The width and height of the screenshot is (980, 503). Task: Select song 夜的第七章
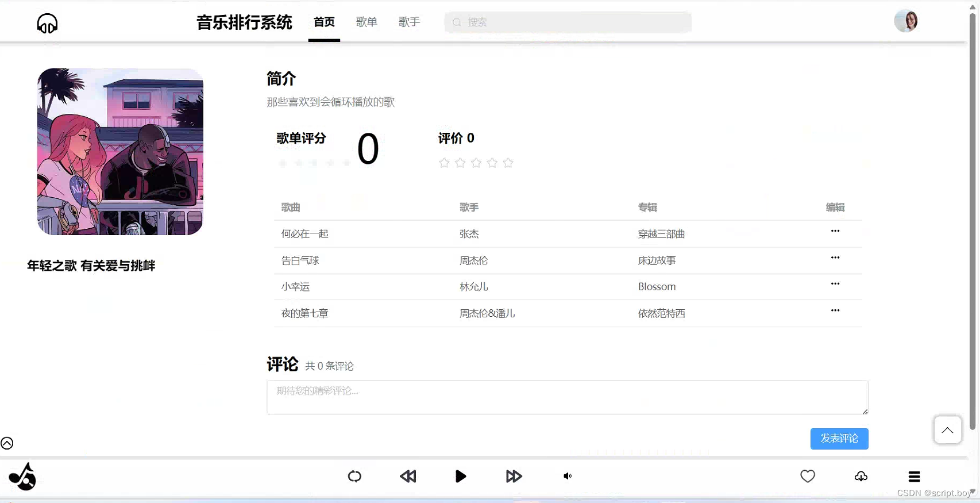pos(304,313)
